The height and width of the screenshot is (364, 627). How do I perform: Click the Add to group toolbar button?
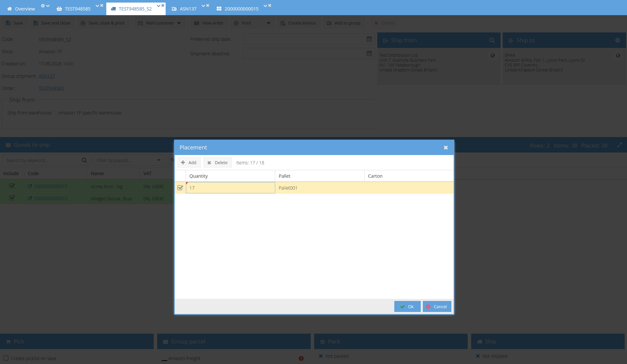(344, 23)
